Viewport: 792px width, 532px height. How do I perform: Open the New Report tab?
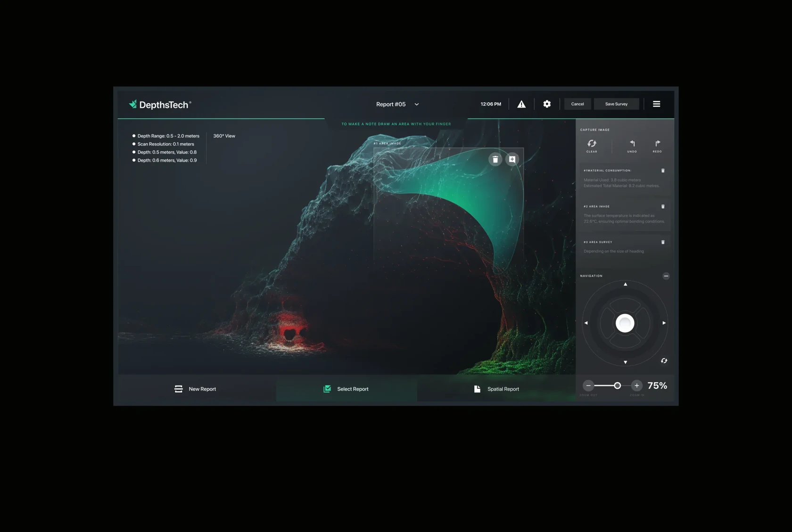pyautogui.click(x=196, y=389)
